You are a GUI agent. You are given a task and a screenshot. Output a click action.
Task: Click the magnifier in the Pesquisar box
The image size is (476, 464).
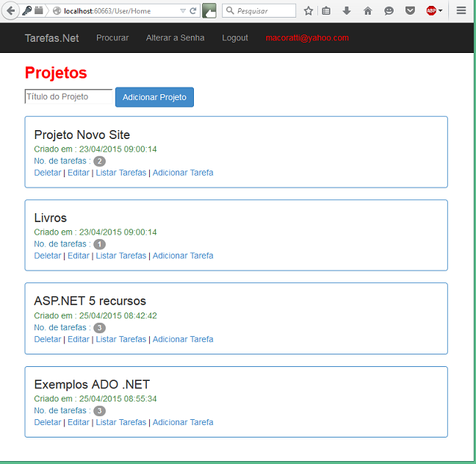pyautogui.click(x=230, y=10)
